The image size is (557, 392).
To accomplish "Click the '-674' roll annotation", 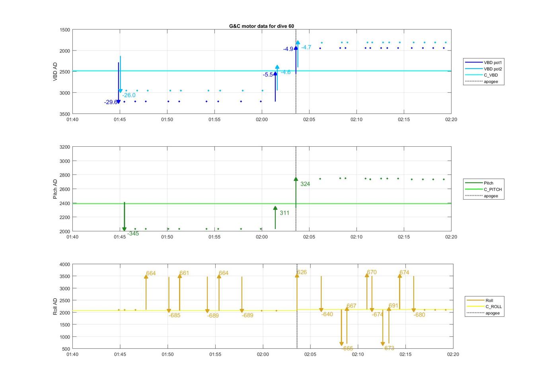I will click(x=378, y=314).
